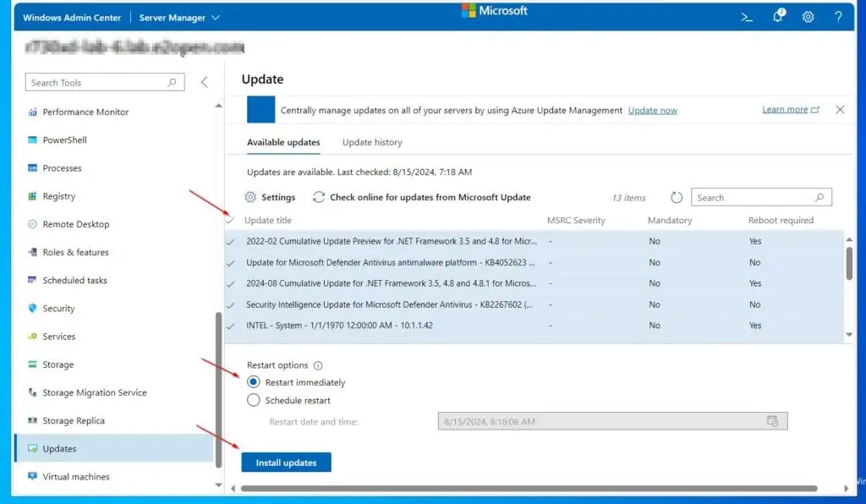Uncheck the Defender antimalware platform KB4052623 row
The image size is (866, 504).
click(231, 263)
